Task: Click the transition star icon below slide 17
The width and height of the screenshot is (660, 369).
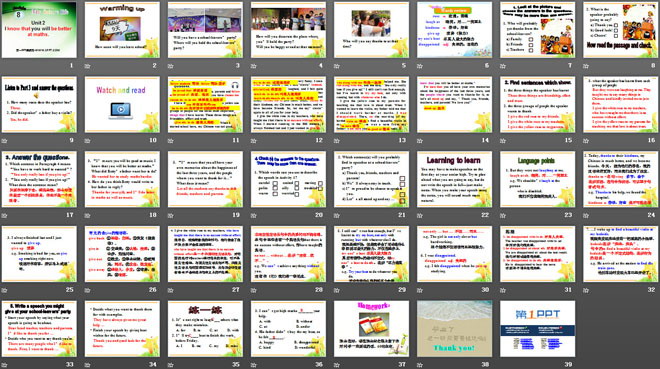Action: click(x=5, y=215)
